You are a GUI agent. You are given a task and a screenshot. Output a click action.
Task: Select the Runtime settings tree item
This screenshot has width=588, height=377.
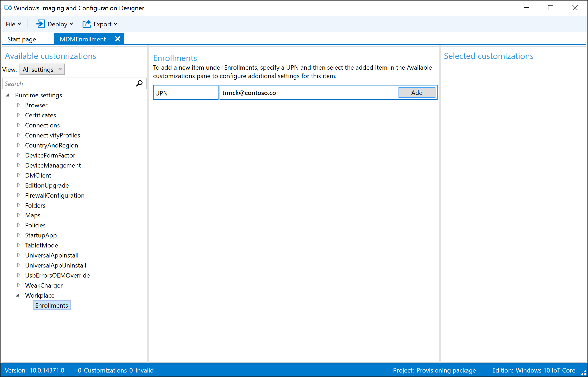click(x=39, y=95)
